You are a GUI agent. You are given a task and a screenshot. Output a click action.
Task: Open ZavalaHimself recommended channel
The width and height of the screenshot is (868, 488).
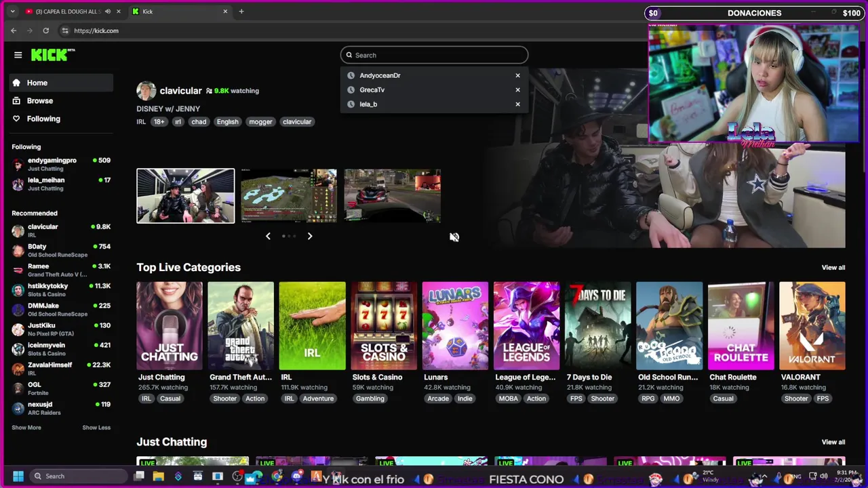(x=61, y=369)
